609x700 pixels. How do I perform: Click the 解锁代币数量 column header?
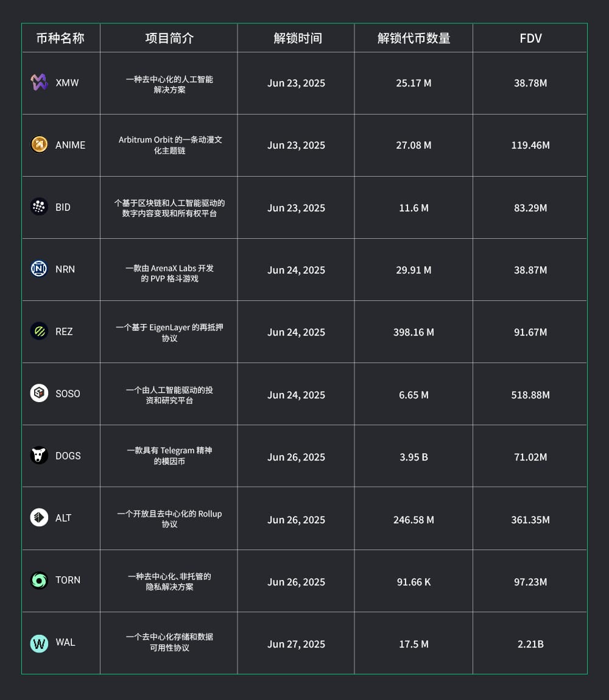coord(414,38)
